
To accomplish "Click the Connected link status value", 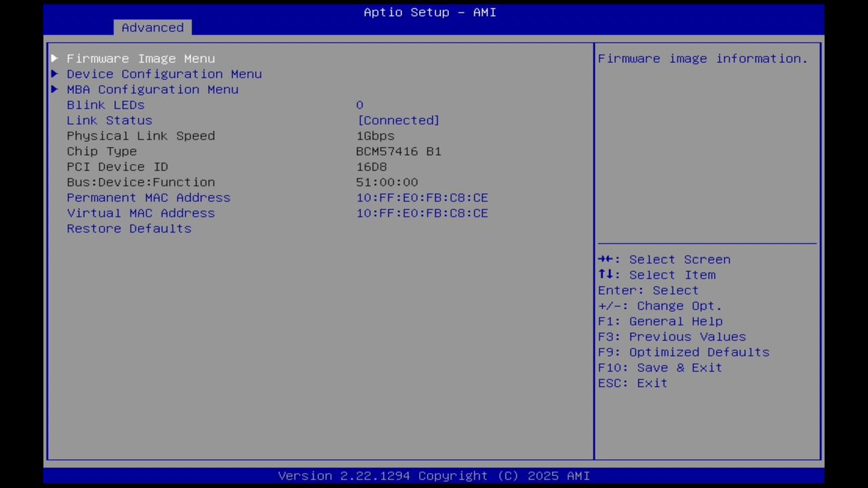I will pos(398,120).
